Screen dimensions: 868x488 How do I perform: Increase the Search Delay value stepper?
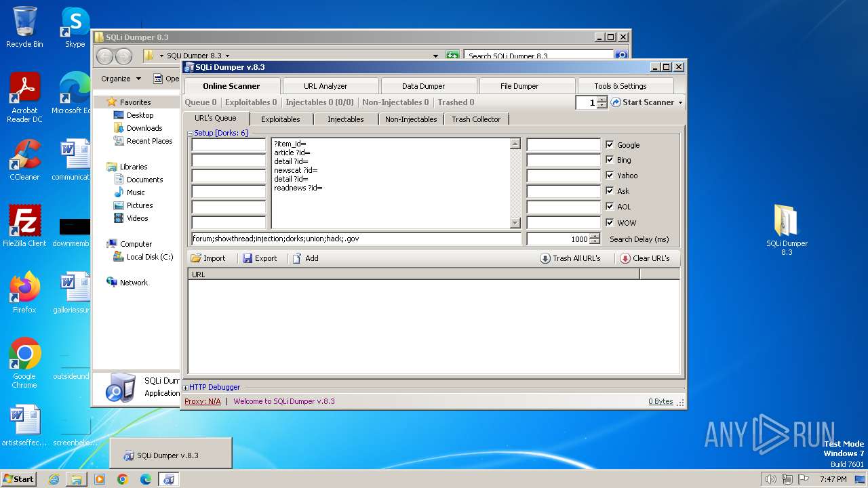(x=595, y=236)
